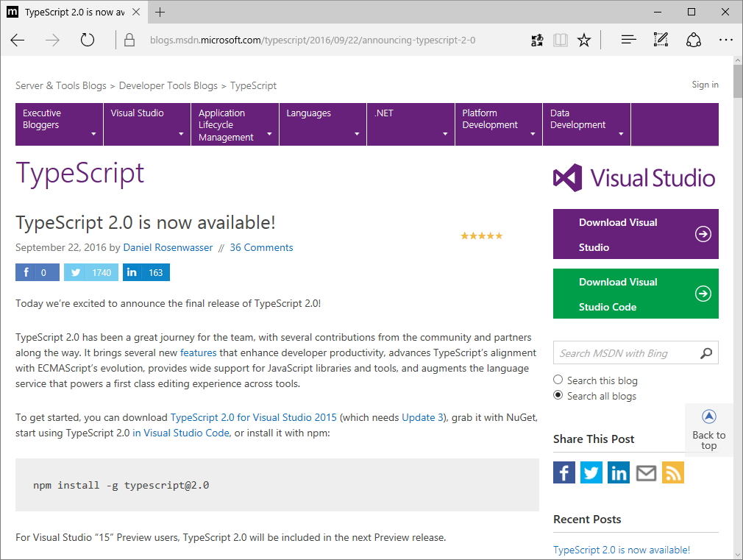Click the padlock site security icon
This screenshot has width=743, height=560.
(129, 40)
